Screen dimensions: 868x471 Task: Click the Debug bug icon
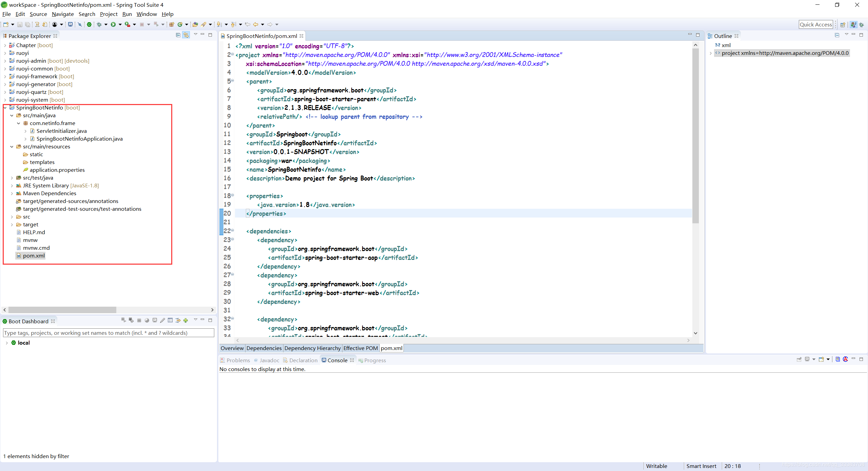click(x=99, y=24)
